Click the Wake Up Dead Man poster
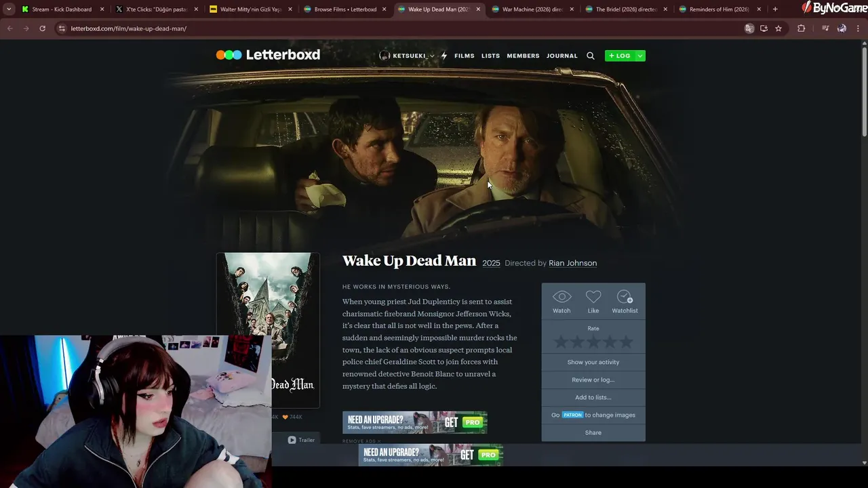Viewport: 868px width, 488px height. coord(268,330)
